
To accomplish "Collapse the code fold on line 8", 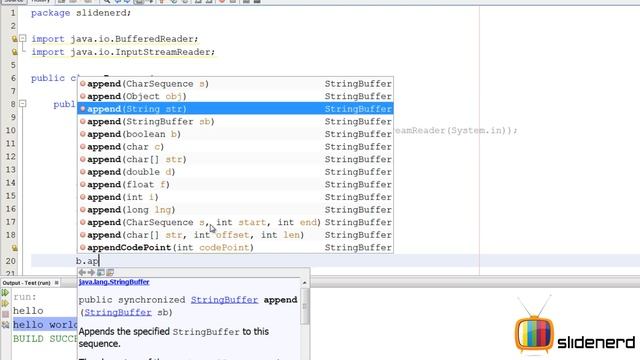I will click(23, 104).
